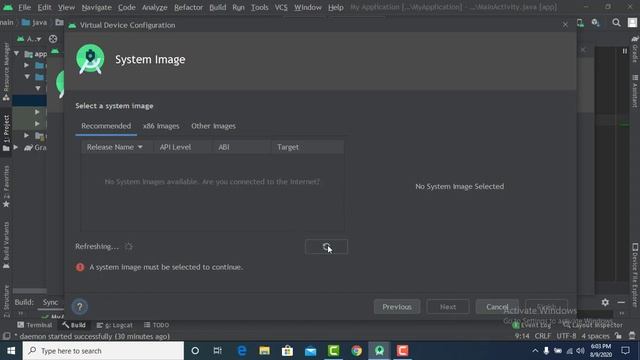The height and width of the screenshot is (360, 640).
Task: Open the Favorites tool window
Action: click(x=6, y=186)
